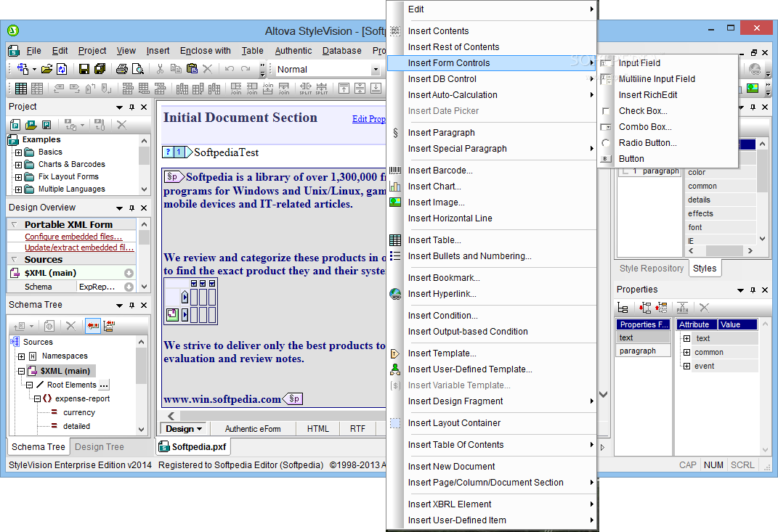The image size is (778, 532).
Task: Click the synchronize tree icon in Schema Tree toolbar
Action: [x=93, y=326]
